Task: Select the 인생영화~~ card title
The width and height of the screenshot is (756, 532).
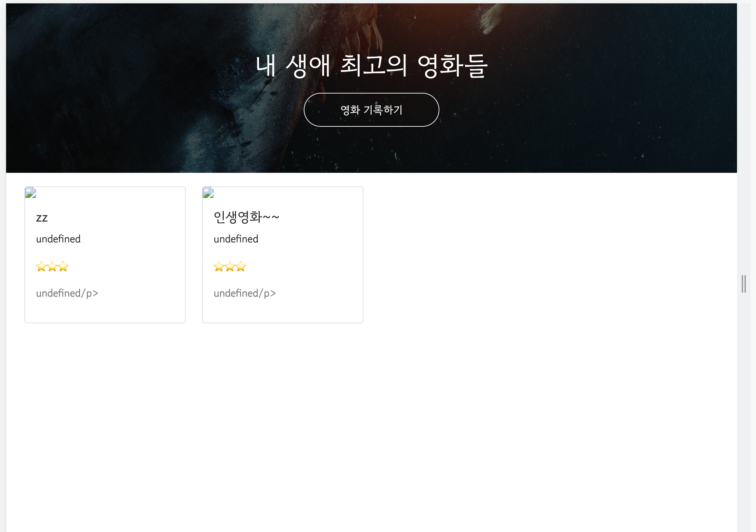Action: click(x=246, y=217)
